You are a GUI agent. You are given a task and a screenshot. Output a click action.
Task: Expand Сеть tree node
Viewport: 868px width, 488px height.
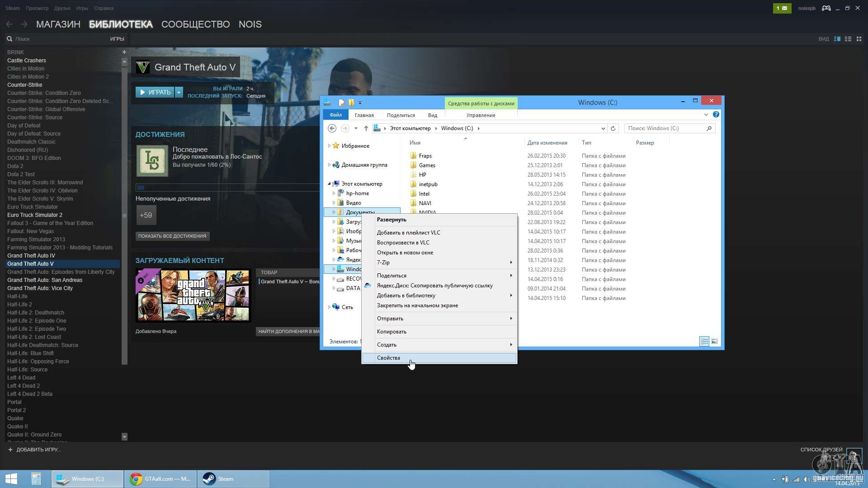point(329,307)
